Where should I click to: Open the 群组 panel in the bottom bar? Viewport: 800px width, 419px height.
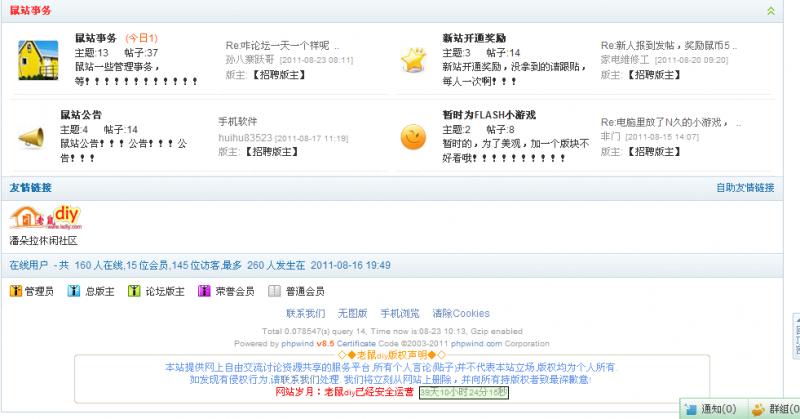tap(775, 409)
